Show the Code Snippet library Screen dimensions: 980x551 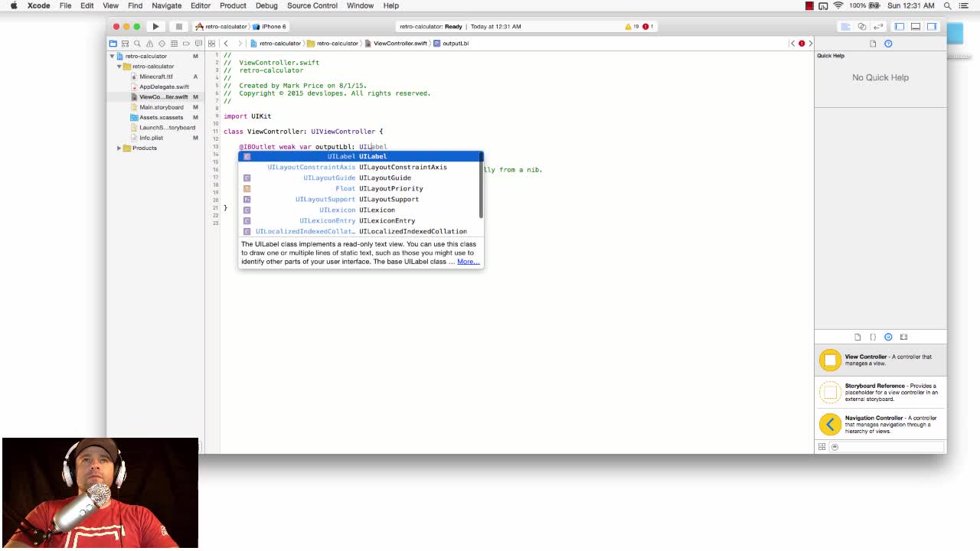pos(873,337)
